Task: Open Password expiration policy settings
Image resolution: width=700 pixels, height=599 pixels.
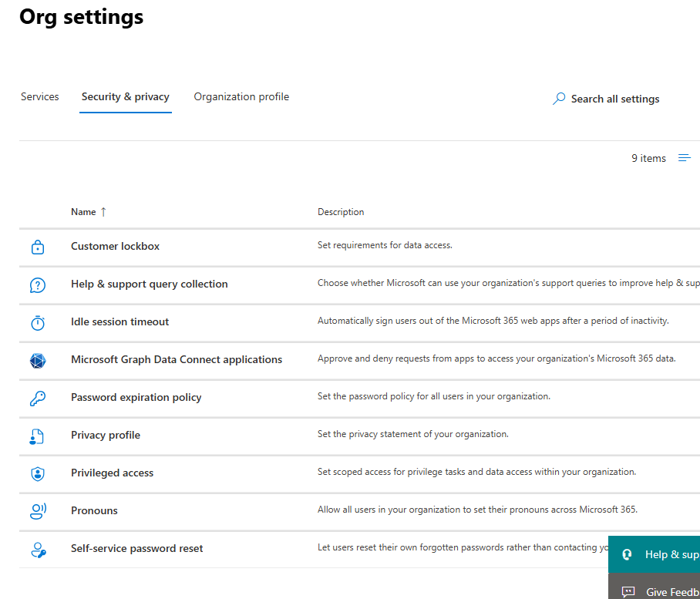Action: (136, 398)
